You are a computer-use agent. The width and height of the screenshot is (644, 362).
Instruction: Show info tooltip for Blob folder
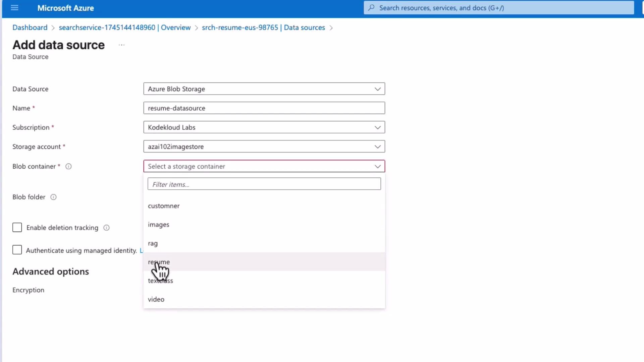(53, 197)
